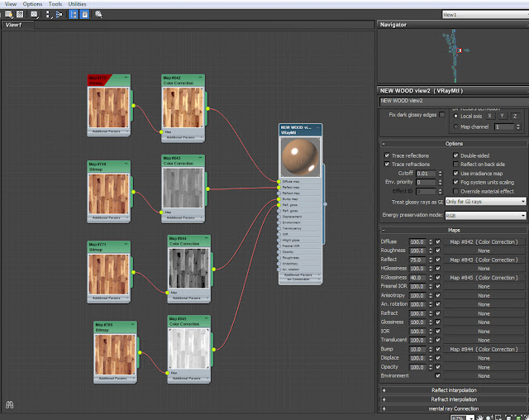Open the Tools menu

click(x=55, y=4)
